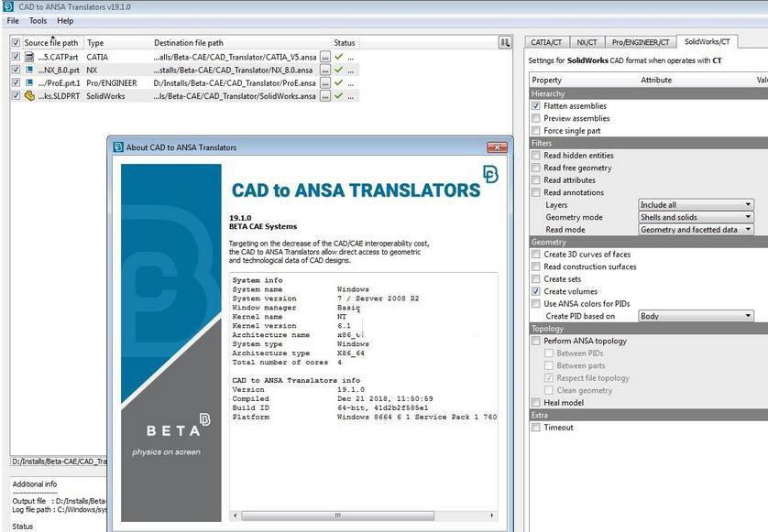Sort by Source file path column
This screenshot has width=768, height=532.
(x=51, y=43)
